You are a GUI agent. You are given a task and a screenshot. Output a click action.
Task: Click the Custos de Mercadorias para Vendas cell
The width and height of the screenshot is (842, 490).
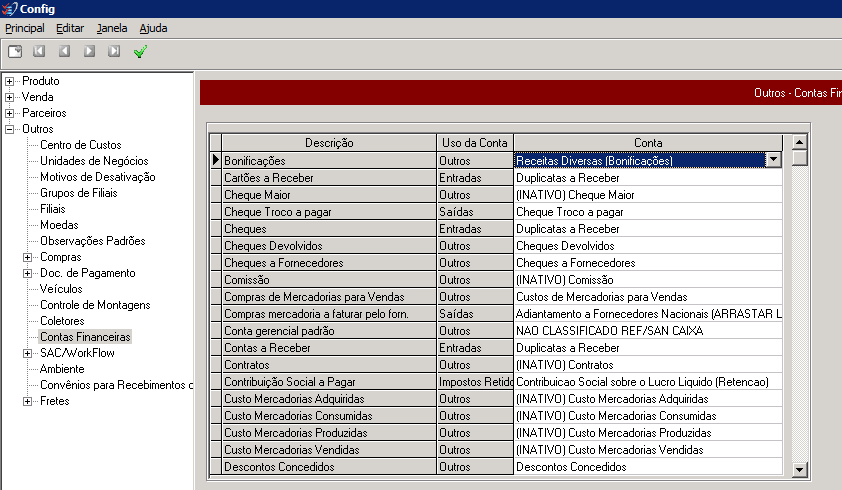[x=648, y=297]
